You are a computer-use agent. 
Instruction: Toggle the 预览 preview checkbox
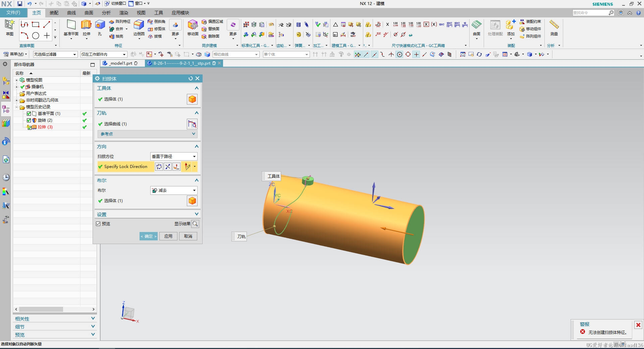[98, 224]
